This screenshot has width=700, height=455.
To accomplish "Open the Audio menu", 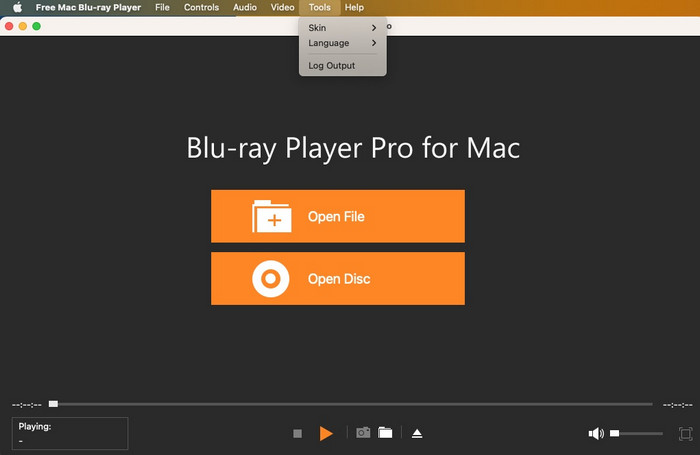I will 245,7.
